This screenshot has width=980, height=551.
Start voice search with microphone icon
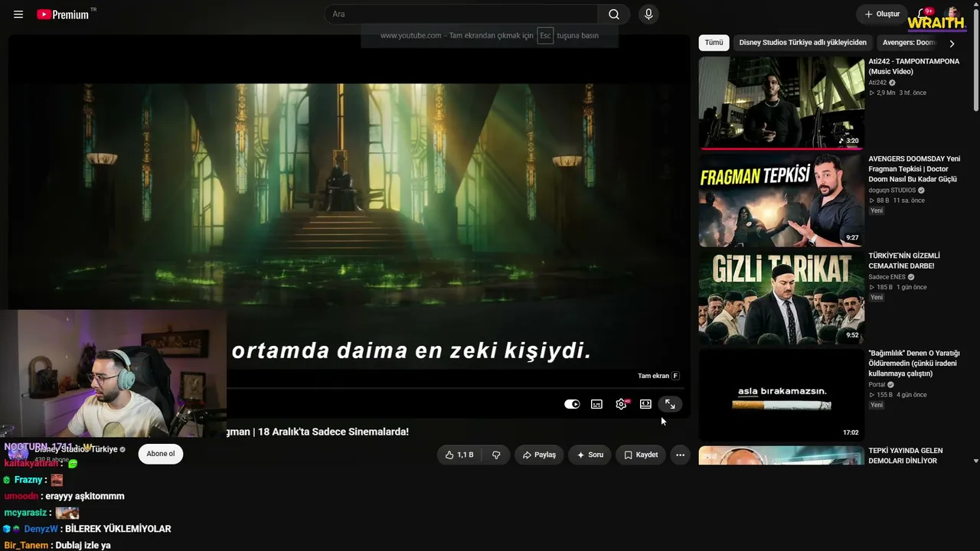coord(648,15)
